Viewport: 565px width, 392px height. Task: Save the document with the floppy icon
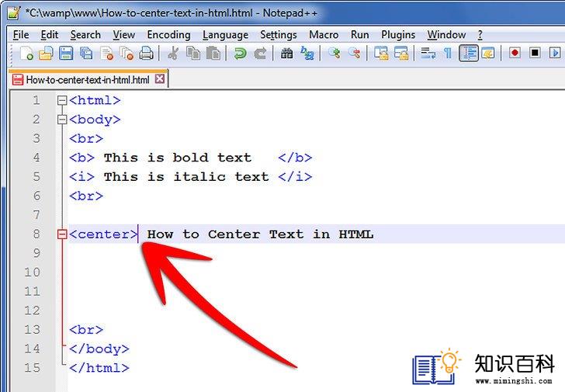(x=66, y=54)
